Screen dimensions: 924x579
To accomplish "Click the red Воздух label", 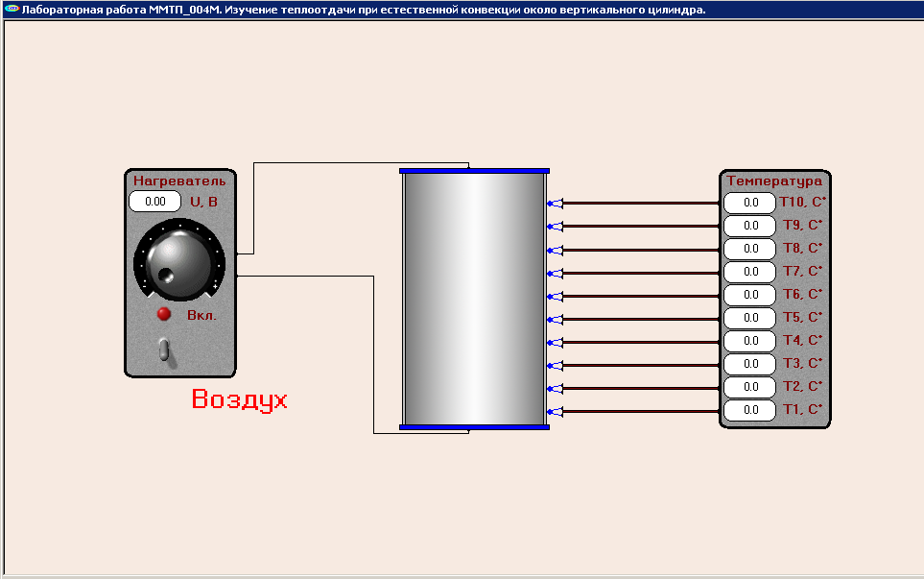I will pos(239,399).
